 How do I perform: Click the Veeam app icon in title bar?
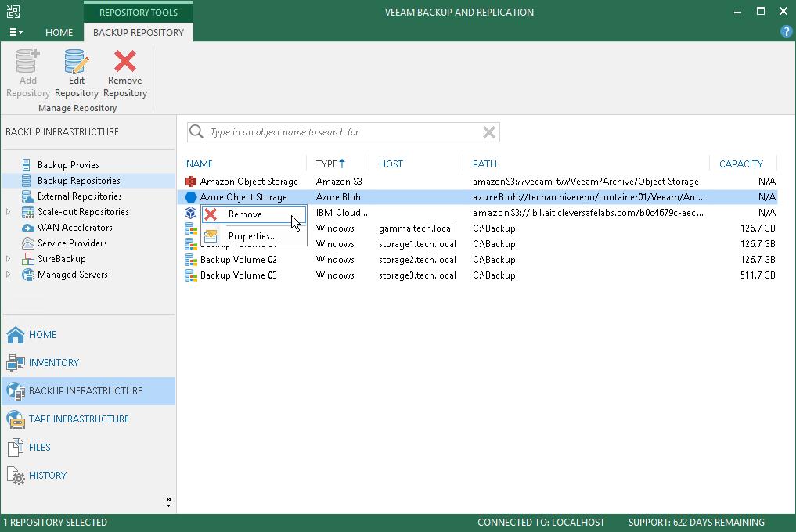tap(13, 12)
